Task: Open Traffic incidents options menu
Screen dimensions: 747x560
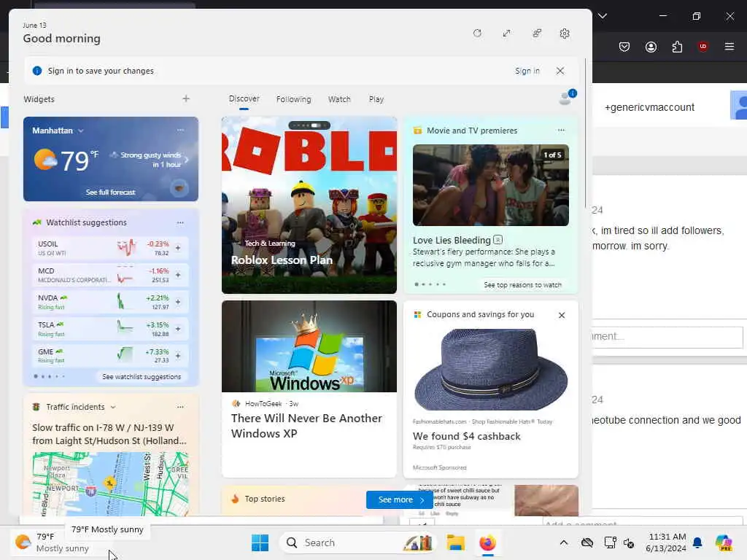Action: coord(180,407)
